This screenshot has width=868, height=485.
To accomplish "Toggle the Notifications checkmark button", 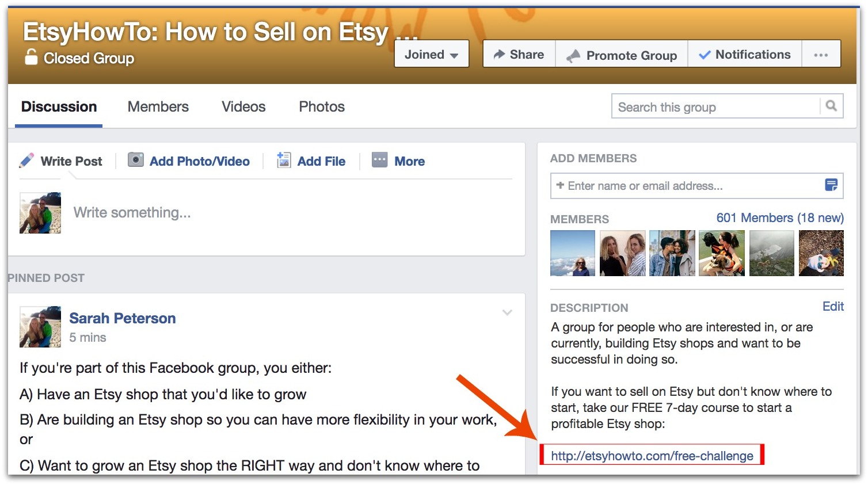I will tap(745, 55).
